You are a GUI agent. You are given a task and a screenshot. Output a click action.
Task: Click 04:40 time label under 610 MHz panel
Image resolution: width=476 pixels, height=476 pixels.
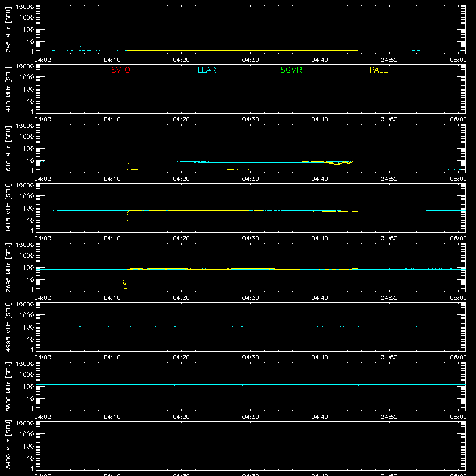[320, 179]
